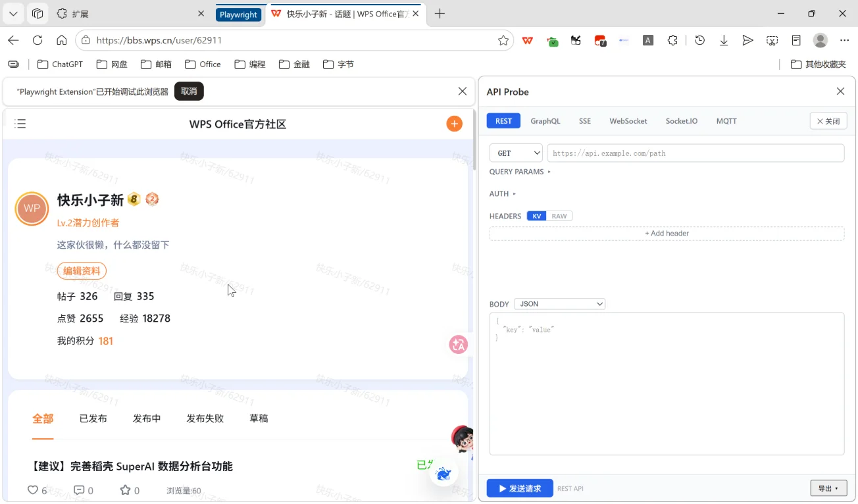Click the comment icon under the post

79,490
